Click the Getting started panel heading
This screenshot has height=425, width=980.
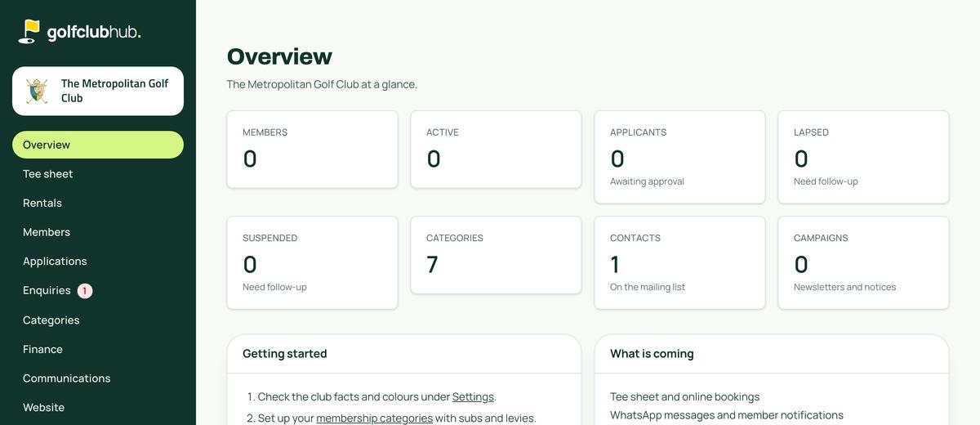pos(284,354)
